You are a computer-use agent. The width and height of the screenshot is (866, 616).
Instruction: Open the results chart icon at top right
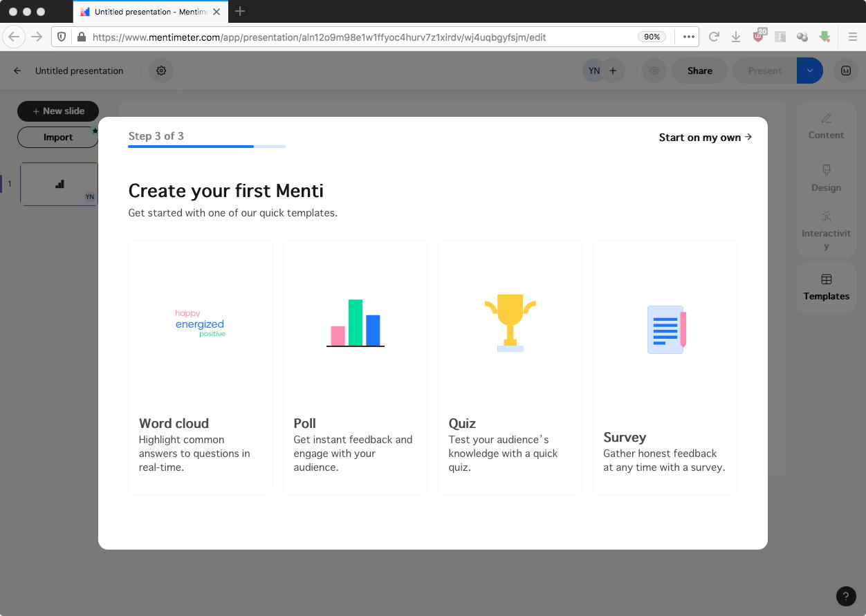pyautogui.click(x=845, y=71)
